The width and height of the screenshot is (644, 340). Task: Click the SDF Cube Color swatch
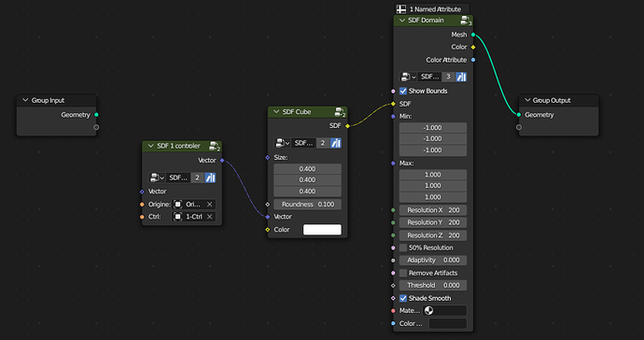coord(322,230)
